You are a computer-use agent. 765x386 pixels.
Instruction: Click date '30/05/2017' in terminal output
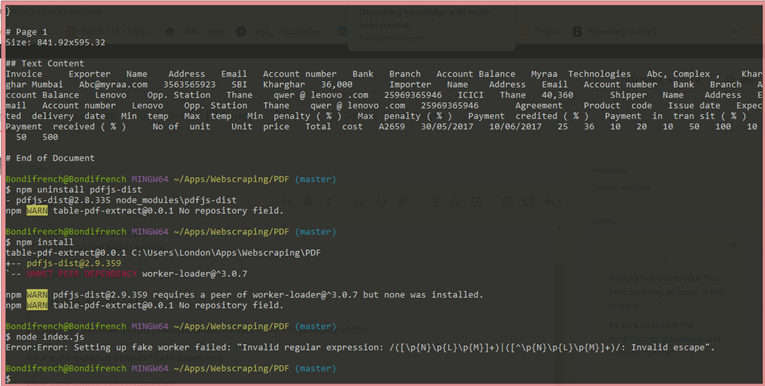click(446, 127)
